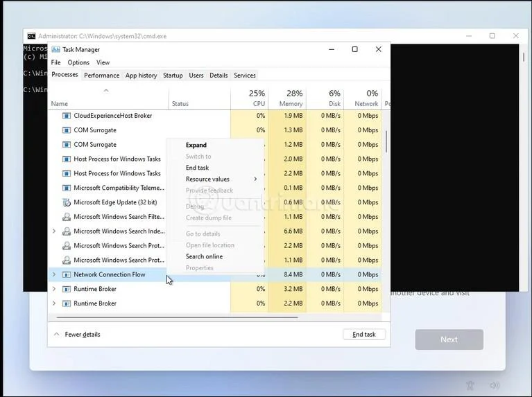Screen dimensions: 532x397
Task: Sort by CPU column header
Action: click(250, 98)
